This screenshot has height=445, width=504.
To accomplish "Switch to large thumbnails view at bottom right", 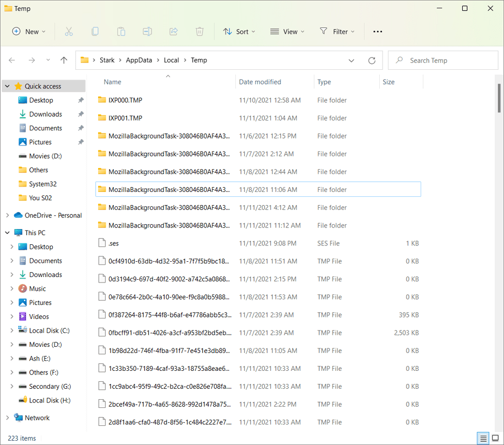I will click(x=495, y=438).
